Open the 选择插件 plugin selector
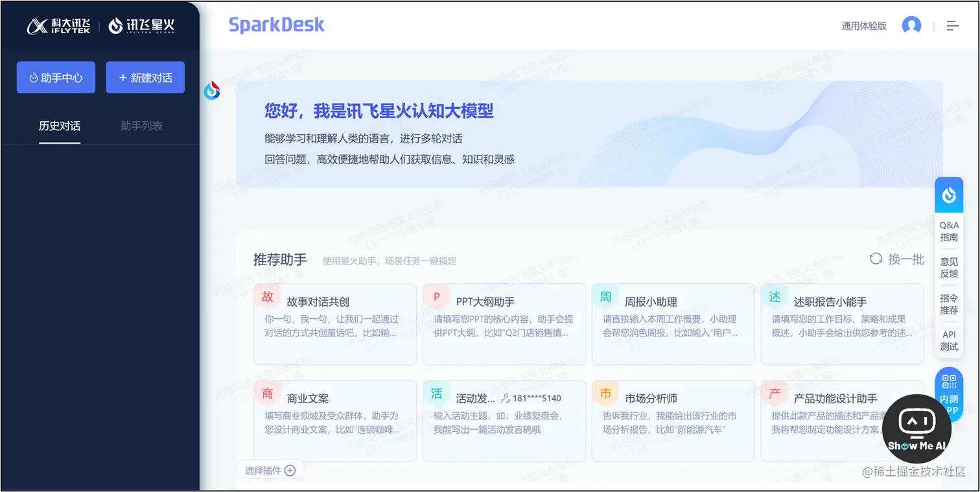The width and height of the screenshot is (980, 492). coord(270,471)
